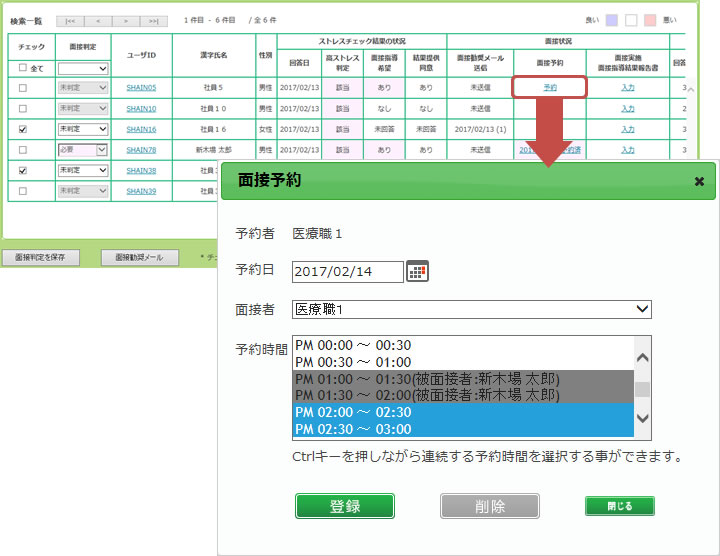Click the blue 良い legend swatch

click(x=612, y=20)
